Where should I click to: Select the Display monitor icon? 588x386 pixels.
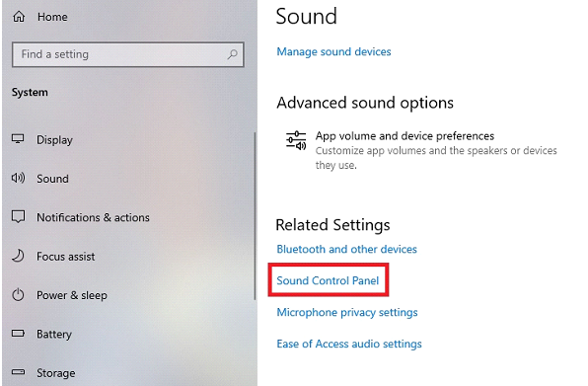(x=18, y=139)
